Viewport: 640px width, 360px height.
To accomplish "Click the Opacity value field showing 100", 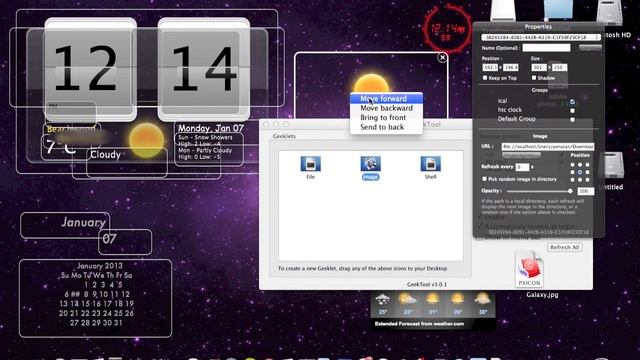I will tap(585, 191).
